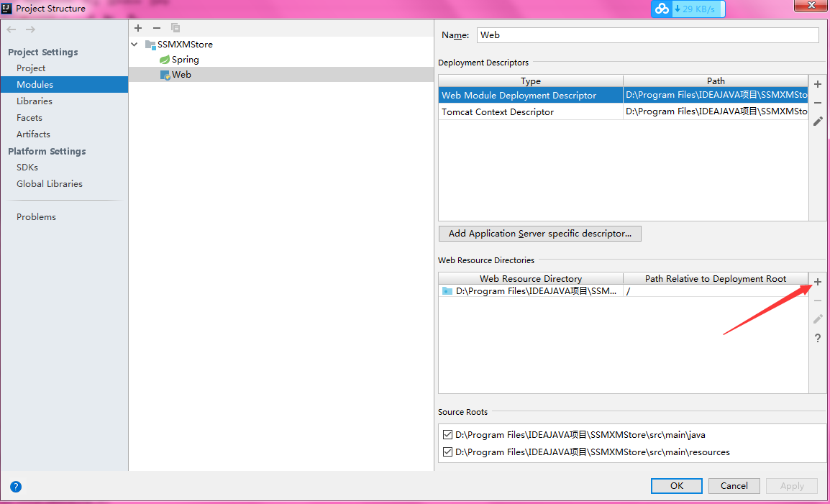Select the Web Module Deployment Descriptor row
The image size is (830, 504).
click(623, 96)
